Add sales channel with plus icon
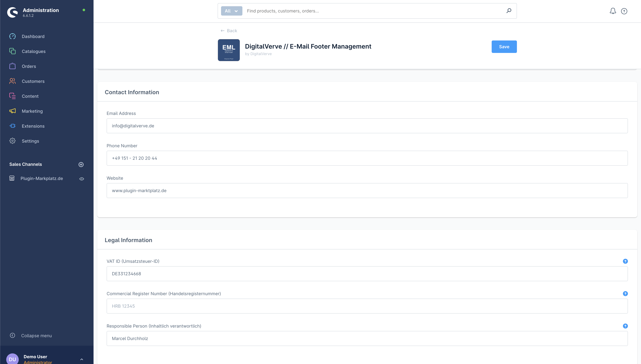 [81, 164]
